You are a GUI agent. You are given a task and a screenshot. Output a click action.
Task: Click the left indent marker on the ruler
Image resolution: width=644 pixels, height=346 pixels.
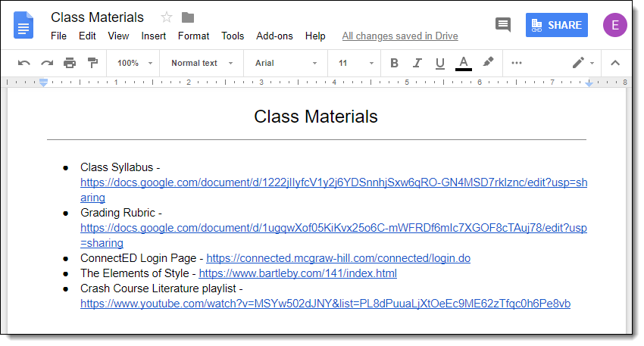pyautogui.click(x=43, y=83)
